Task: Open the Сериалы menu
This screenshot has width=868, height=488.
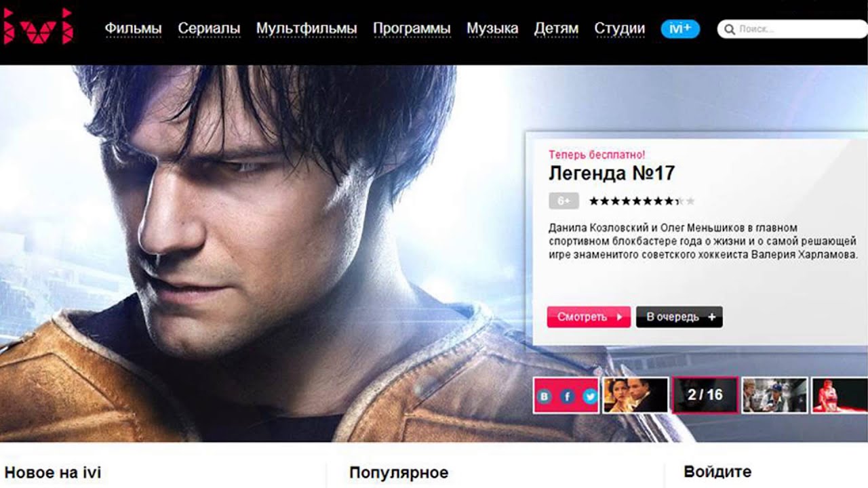Action: [x=209, y=29]
